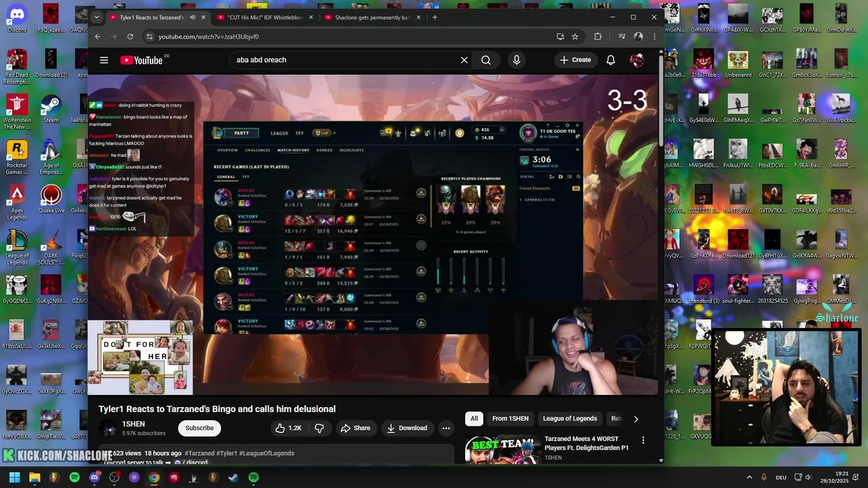
Task: Open the YouTube hamburger guide menu
Action: [x=104, y=60]
